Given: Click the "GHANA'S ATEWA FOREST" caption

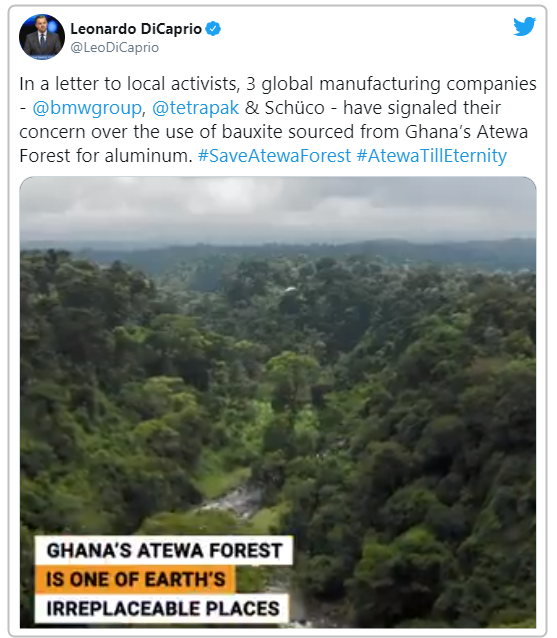Looking at the screenshot, I should pos(164,551).
